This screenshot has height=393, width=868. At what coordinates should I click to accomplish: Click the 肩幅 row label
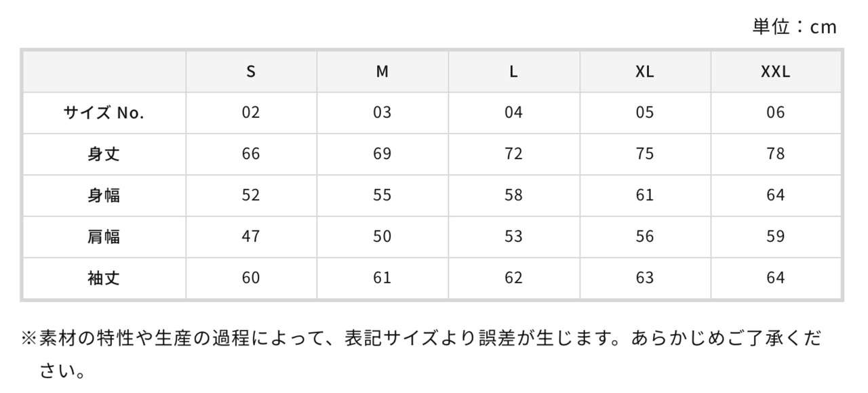pos(104,237)
